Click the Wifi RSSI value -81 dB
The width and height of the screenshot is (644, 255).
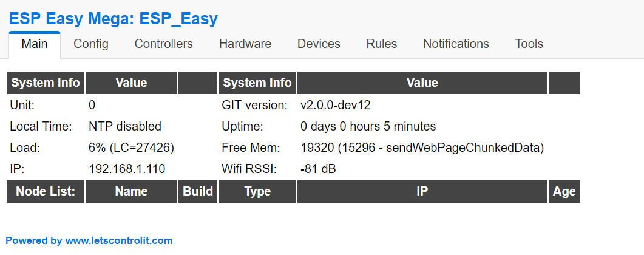(x=318, y=169)
